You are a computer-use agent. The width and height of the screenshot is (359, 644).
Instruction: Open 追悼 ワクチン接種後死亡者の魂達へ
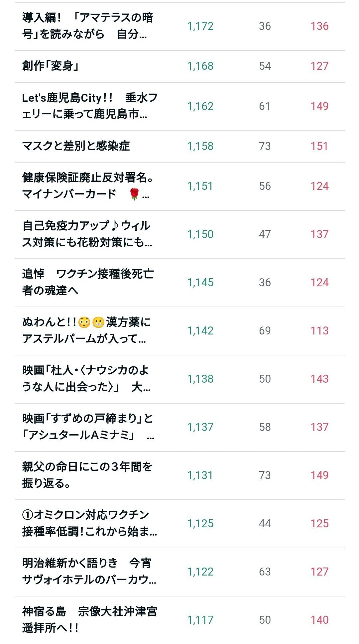click(x=88, y=282)
